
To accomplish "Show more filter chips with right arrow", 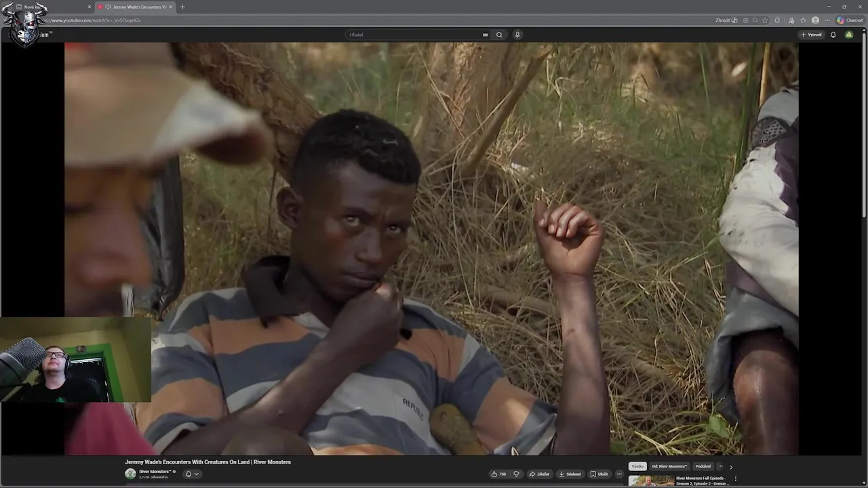I will [x=730, y=466].
